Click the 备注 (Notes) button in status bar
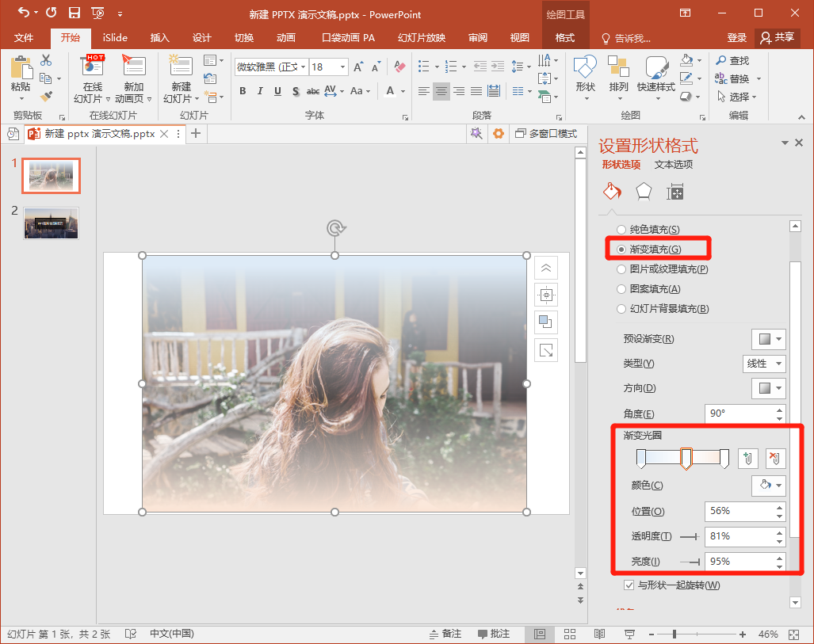Image resolution: width=814 pixels, height=644 pixels. [445, 634]
